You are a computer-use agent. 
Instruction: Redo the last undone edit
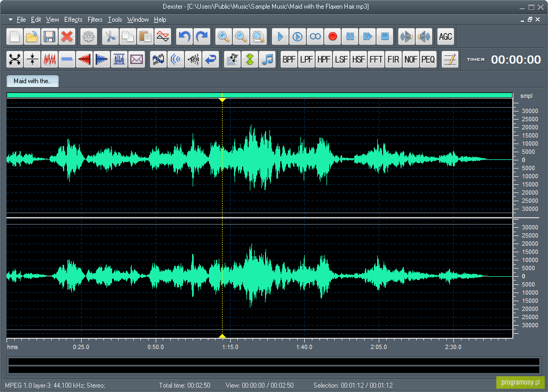point(202,36)
